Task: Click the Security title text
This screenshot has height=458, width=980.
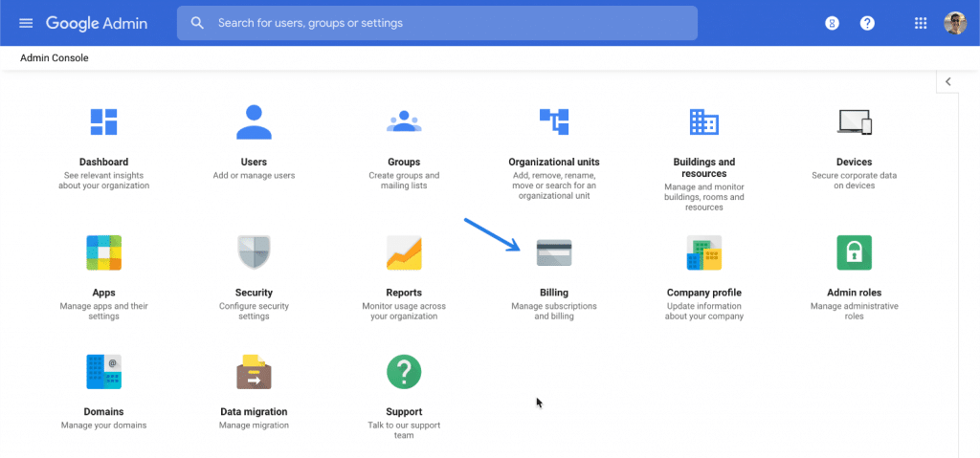Action: coord(254,293)
